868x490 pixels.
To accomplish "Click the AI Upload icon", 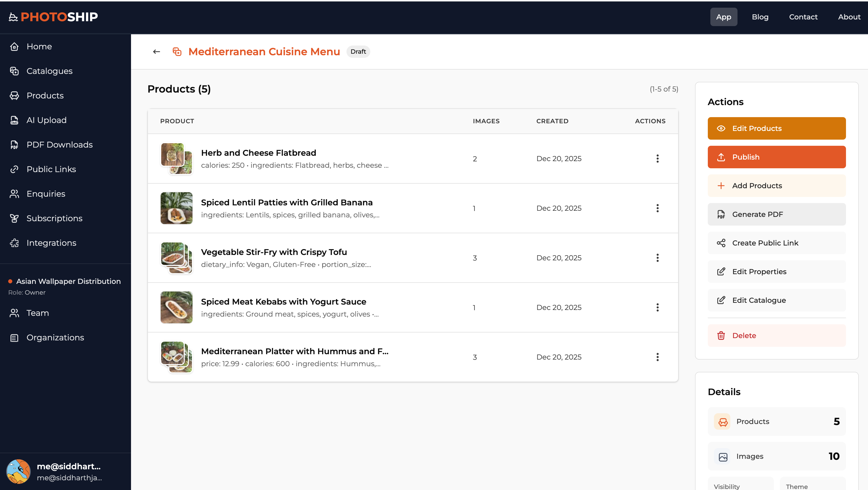I will click(14, 120).
